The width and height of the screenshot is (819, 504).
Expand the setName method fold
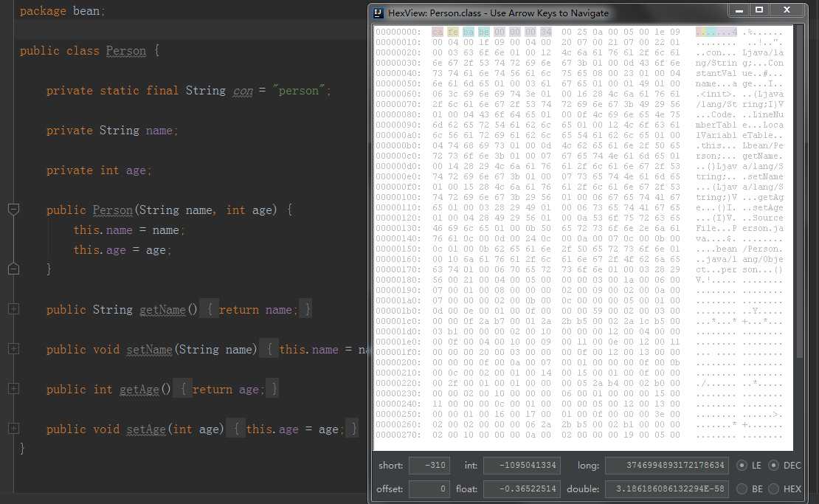pos(14,349)
